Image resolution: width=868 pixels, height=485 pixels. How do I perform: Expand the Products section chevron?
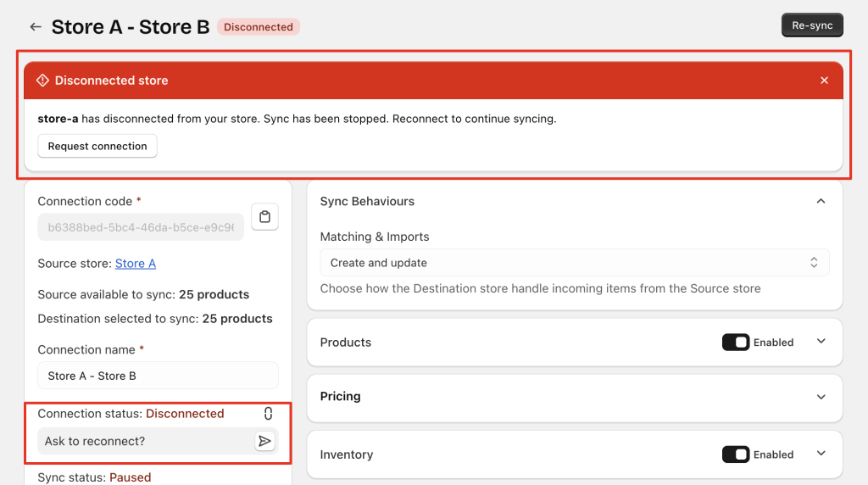coord(820,342)
